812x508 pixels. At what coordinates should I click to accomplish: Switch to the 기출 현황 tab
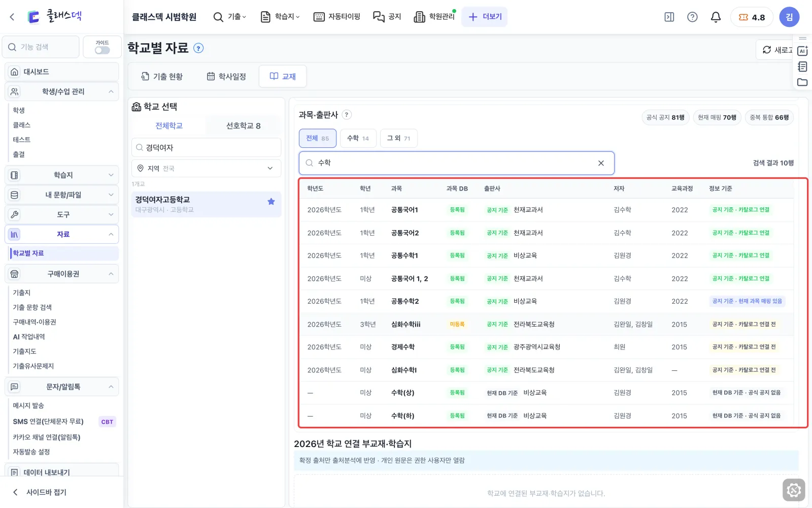(162, 76)
